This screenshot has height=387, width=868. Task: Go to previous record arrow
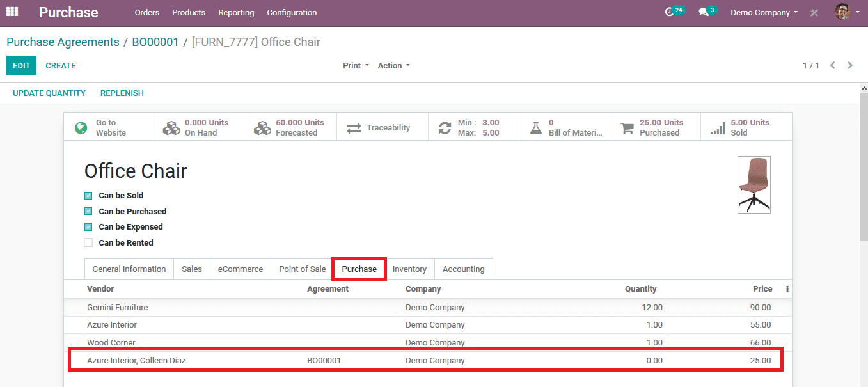click(833, 65)
